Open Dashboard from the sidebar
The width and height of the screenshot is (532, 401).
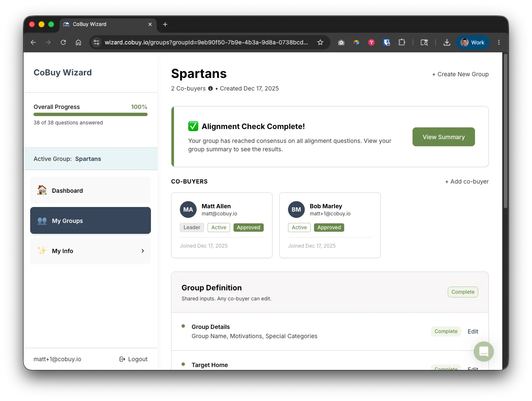tap(91, 190)
